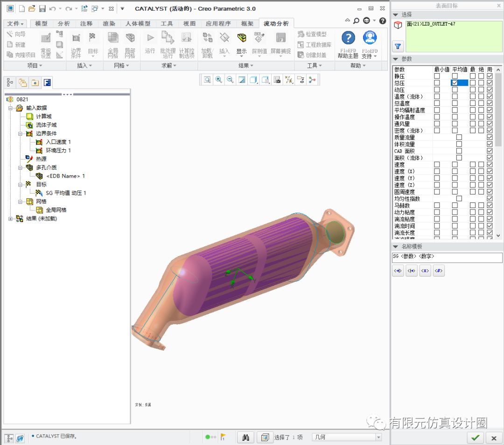The image size is (504, 445).
Task: Click the filter funnel icon in selection panel
Action: pos(398,46)
